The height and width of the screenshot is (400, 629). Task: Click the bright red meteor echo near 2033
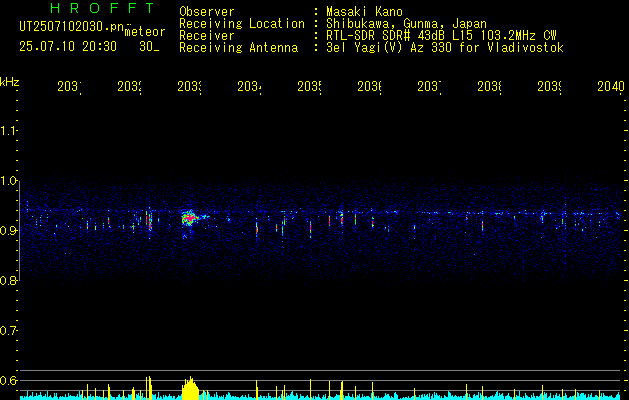click(x=190, y=219)
